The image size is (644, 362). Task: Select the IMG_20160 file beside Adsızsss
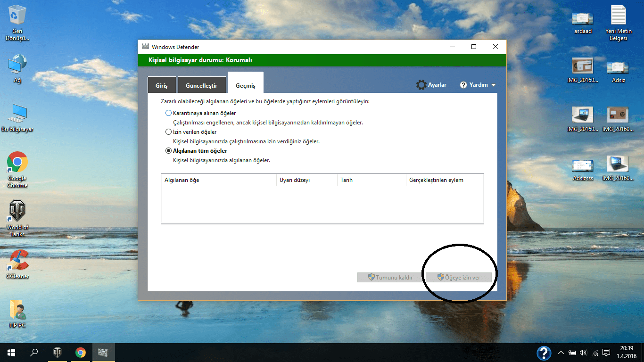tap(618, 169)
